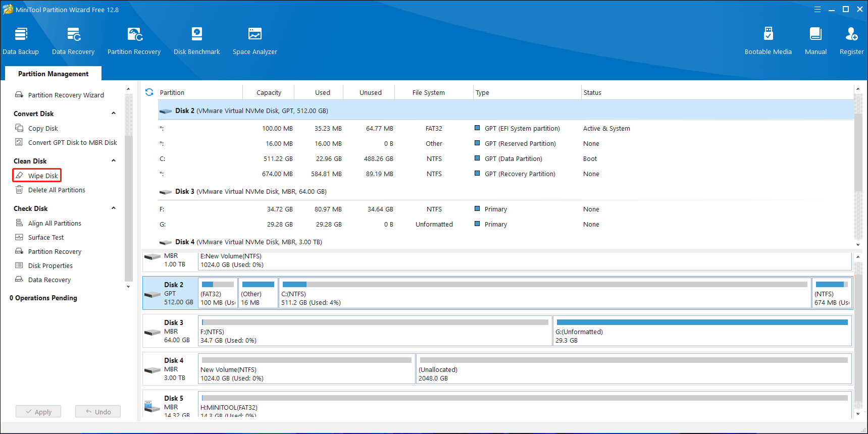Click the partition list scroll-down arrow
Screen dimensions: 868x434
[x=858, y=245]
